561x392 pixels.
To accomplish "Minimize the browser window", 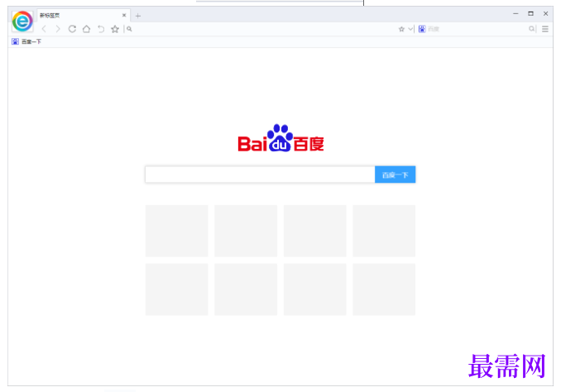I will point(515,13).
